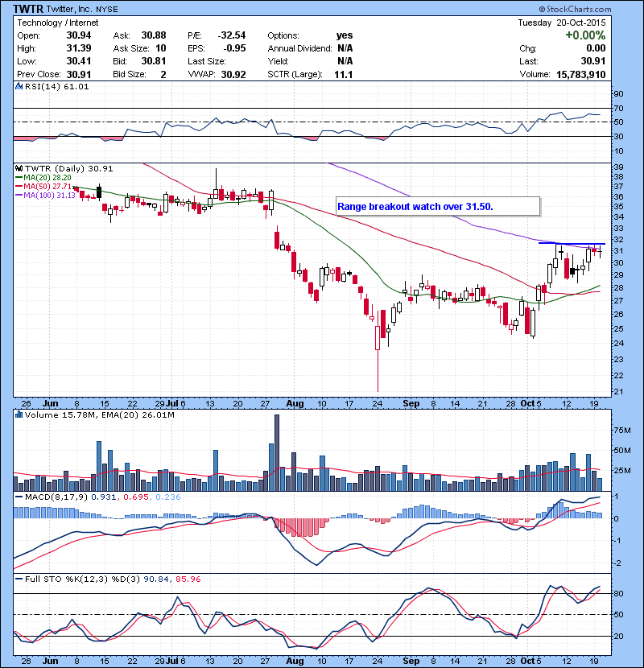Screen dimensions: 644x668
Task: Click the 'TWTR (Daily) 30.91' chart label
Action: (69, 168)
